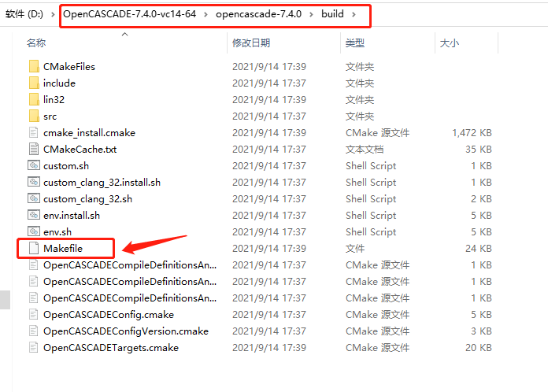Click the cmake_install.cmake file icon

click(x=34, y=132)
